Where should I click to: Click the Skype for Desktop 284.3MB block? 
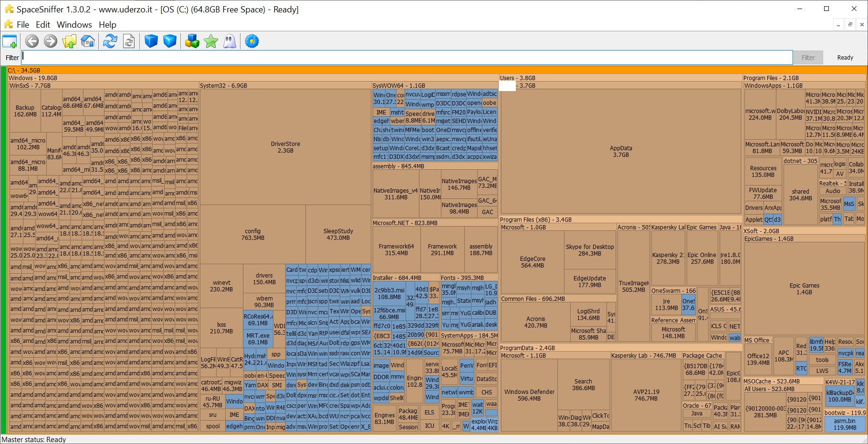click(590, 250)
